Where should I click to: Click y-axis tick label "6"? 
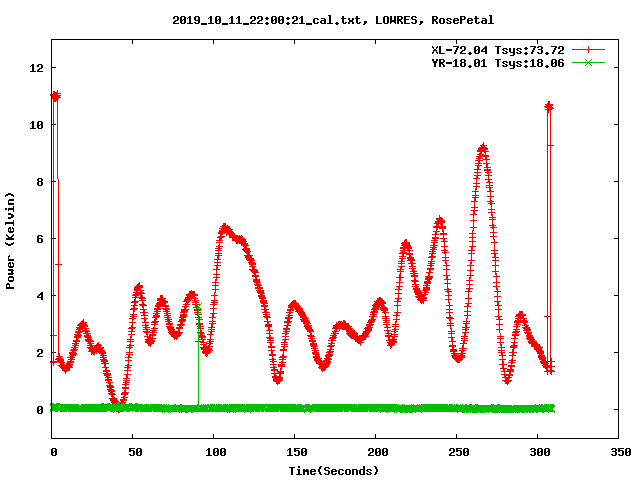coord(40,239)
